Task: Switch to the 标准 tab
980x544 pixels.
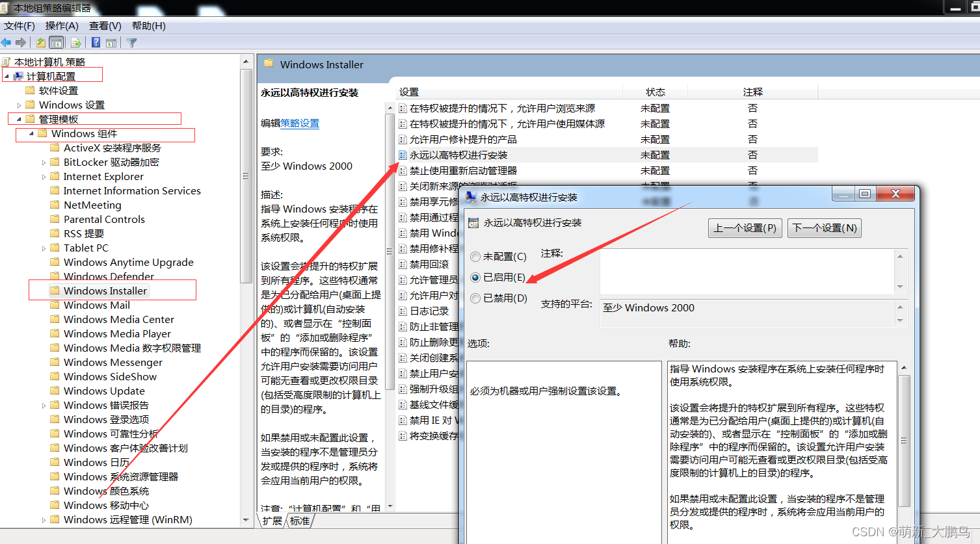Action: [300, 521]
